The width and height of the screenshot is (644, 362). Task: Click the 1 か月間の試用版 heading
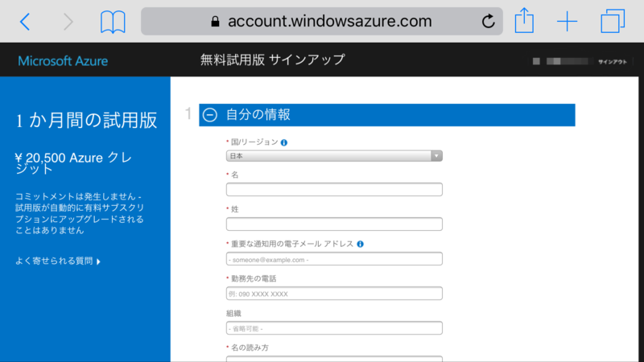coord(86,121)
